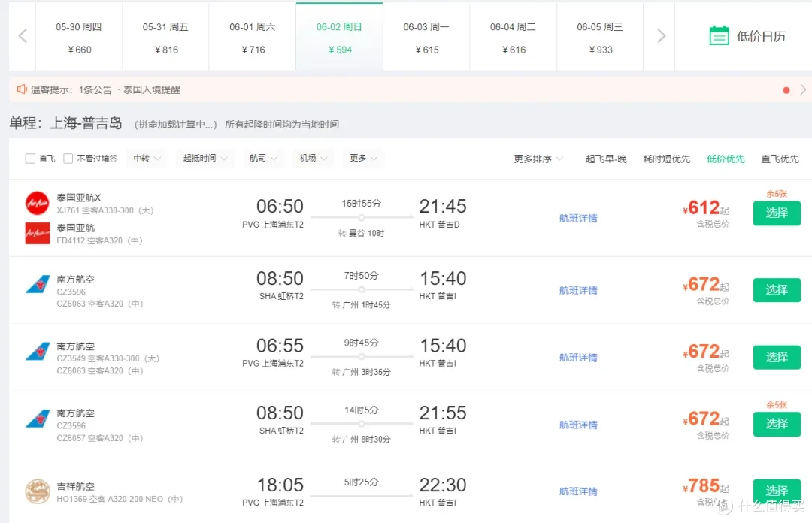Open the 航司 airline filter dropdown
Viewport: 812px width, 523px height.
(263, 158)
